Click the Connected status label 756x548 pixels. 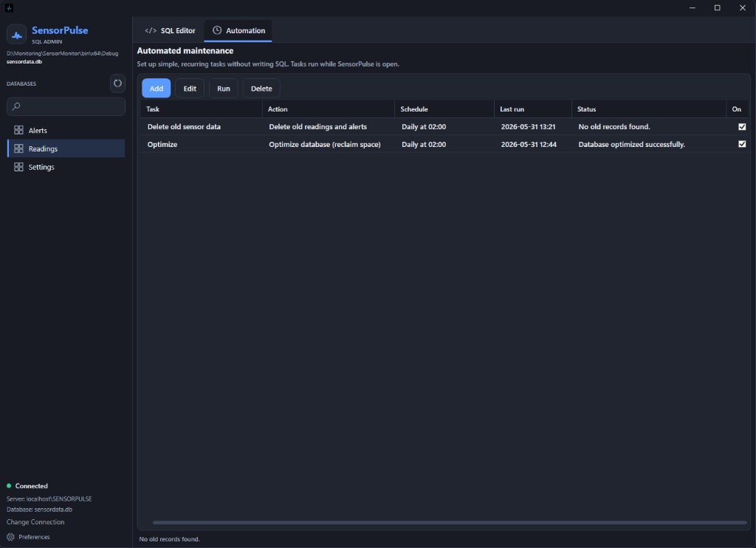coord(31,486)
